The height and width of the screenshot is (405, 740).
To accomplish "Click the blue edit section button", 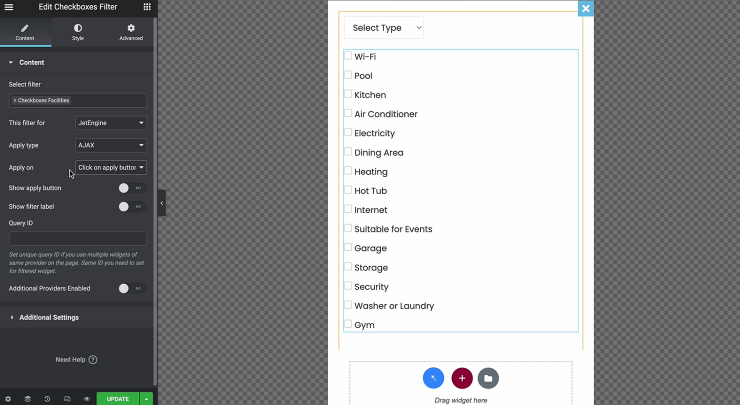I will (433, 378).
